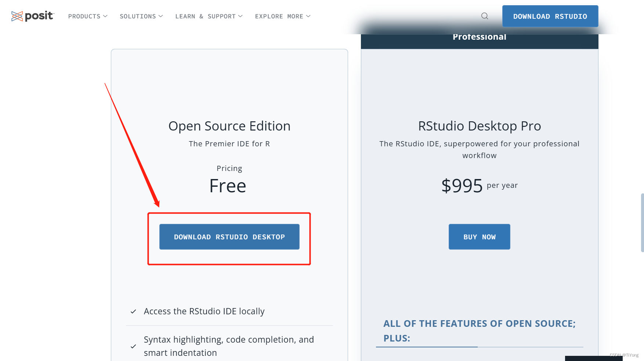Expand the Solutions menu
Image resolution: width=644 pixels, height=361 pixels.
coord(141,16)
